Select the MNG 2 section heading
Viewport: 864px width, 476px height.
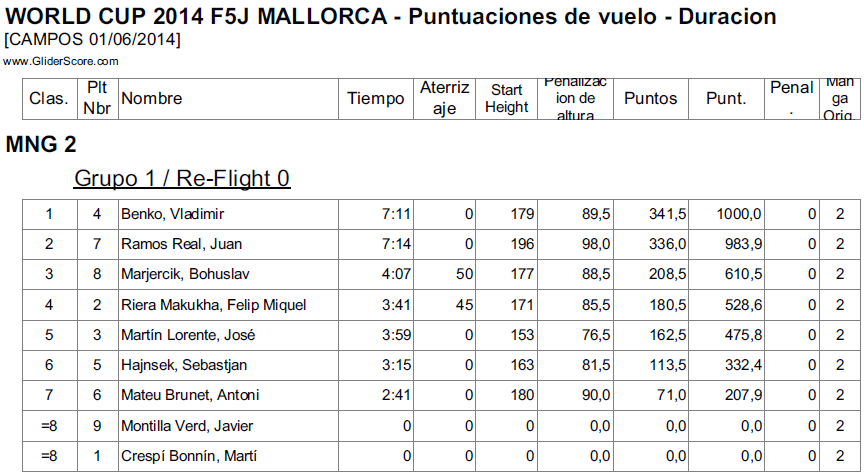click(x=41, y=145)
